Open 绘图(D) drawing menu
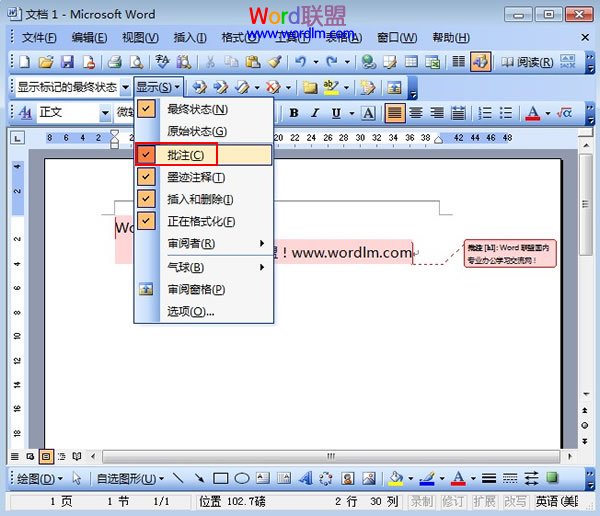The image size is (600, 516). click(x=40, y=478)
